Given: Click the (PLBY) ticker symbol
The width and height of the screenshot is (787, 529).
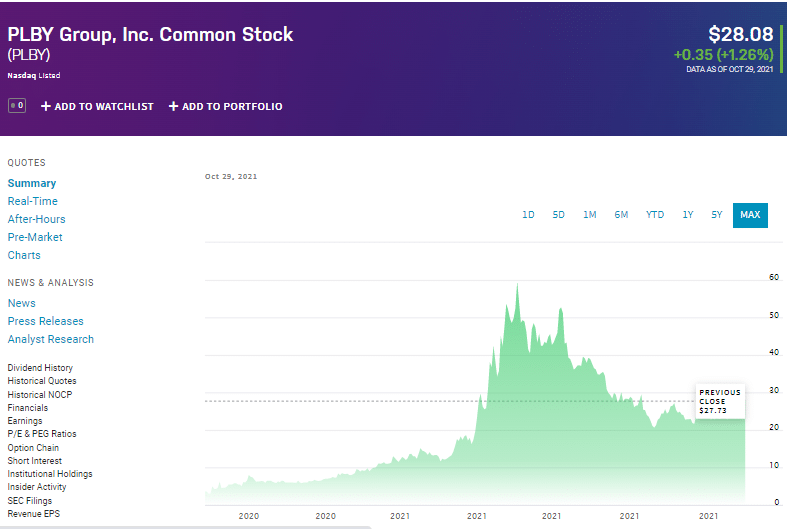Looking at the screenshot, I should [29, 55].
